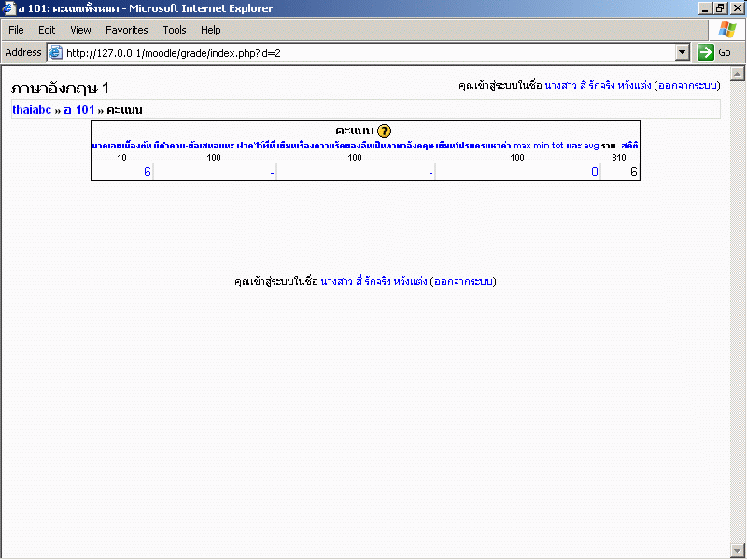Image resolution: width=747 pixels, height=560 pixels.
Task: Click the page icon in address bar
Action: pyautogui.click(x=55, y=53)
